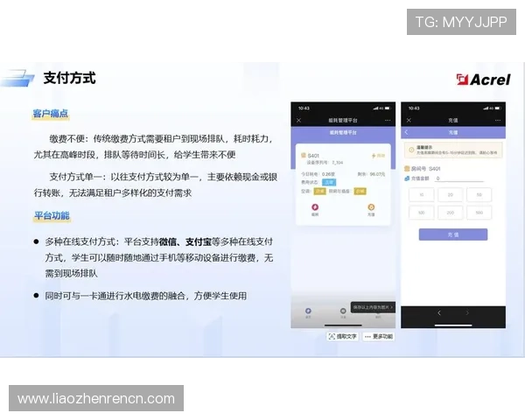Image resolution: width=525 pixels, height=420 pixels.
Task: Click the purple 充值 submit button
Action: (x=453, y=234)
